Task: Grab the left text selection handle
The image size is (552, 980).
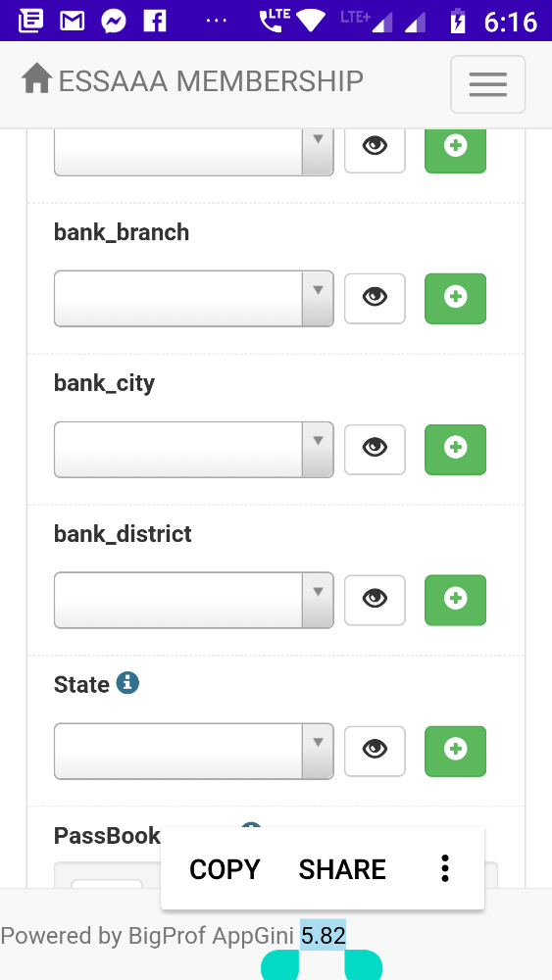Action: click(x=280, y=964)
